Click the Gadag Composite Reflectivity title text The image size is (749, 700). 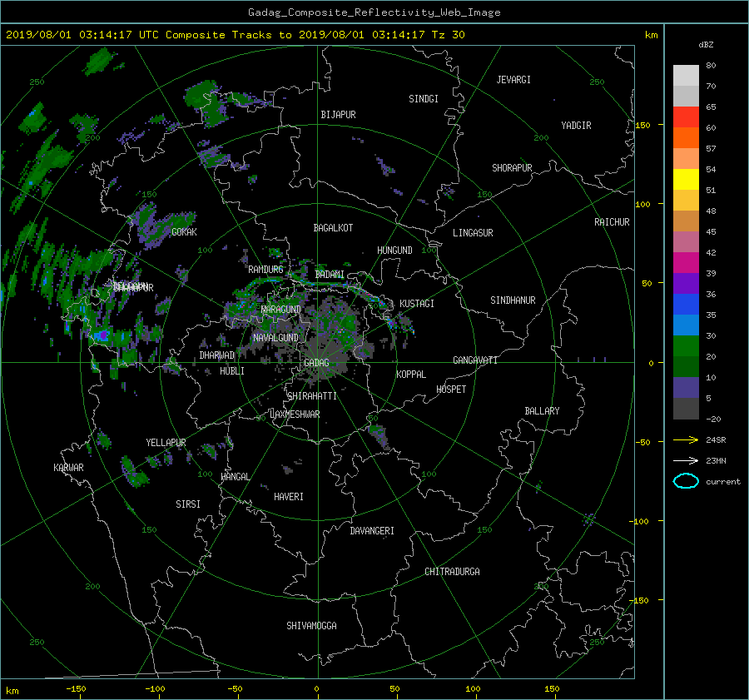pos(374,12)
